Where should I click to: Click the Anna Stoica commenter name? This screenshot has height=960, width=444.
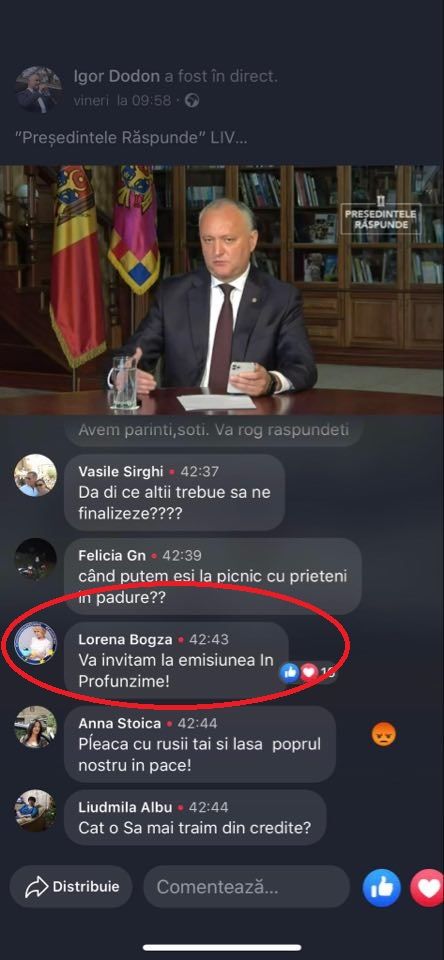pos(120,723)
